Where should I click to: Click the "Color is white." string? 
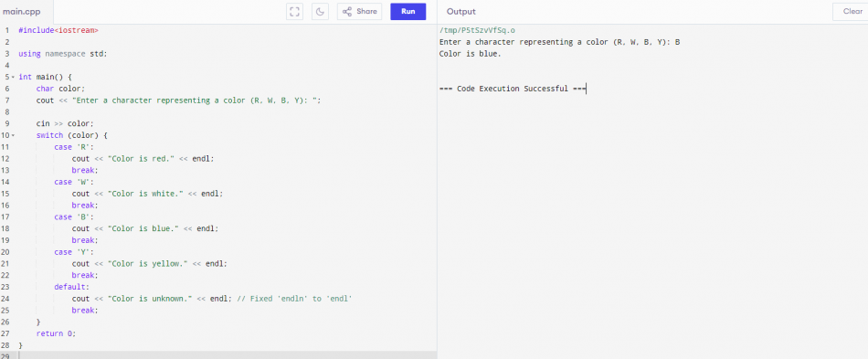pos(146,194)
